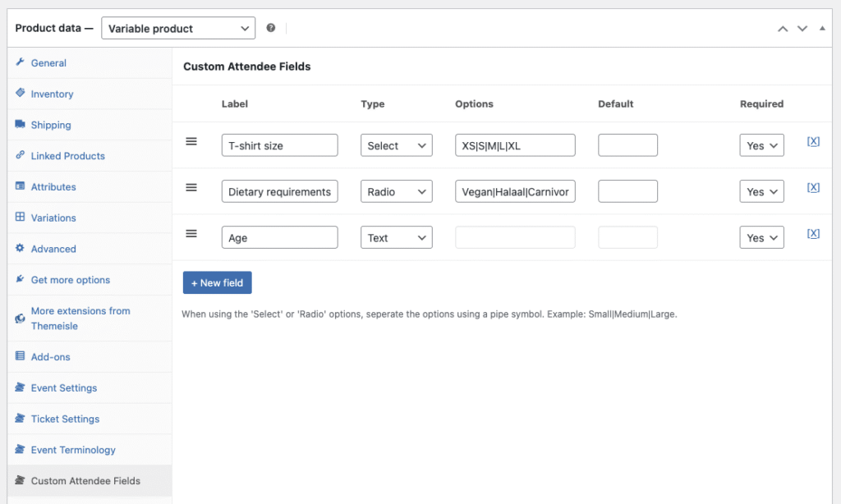Viewport: 841px width, 504px height.
Task: Open the Radio type dropdown for Dietary requirements
Action: (x=396, y=191)
